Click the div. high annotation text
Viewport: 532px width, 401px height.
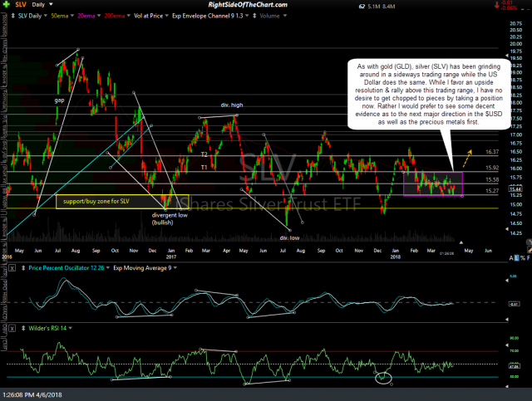click(232, 105)
